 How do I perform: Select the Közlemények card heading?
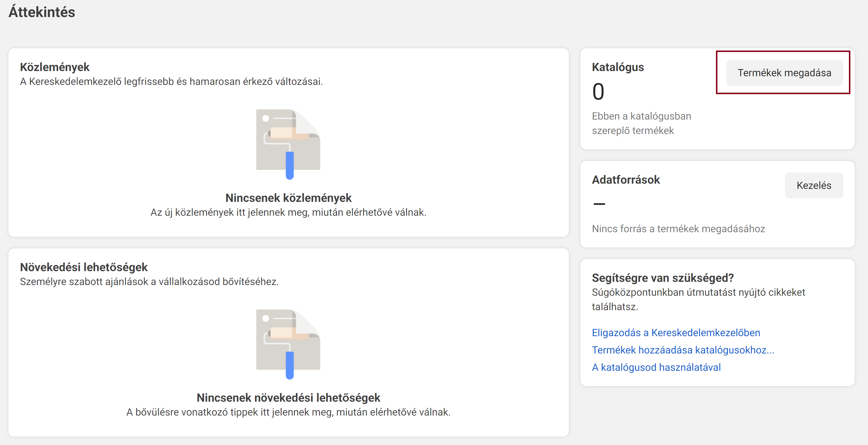pyautogui.click(x=55, y=67)
